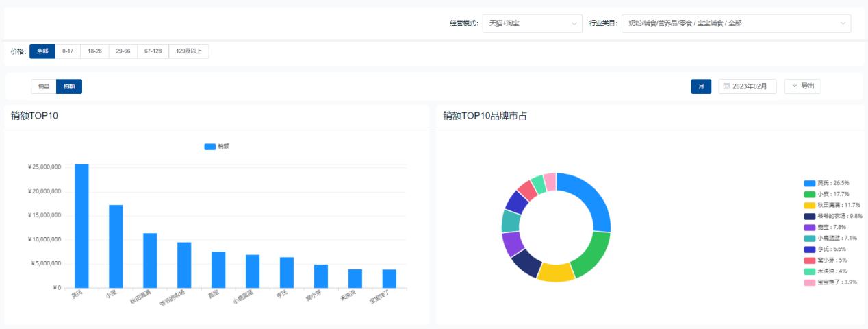Viewport: 868px width, 329px height.
Task: Click the download icon on 导出 button
Action: tap(794, 86)
